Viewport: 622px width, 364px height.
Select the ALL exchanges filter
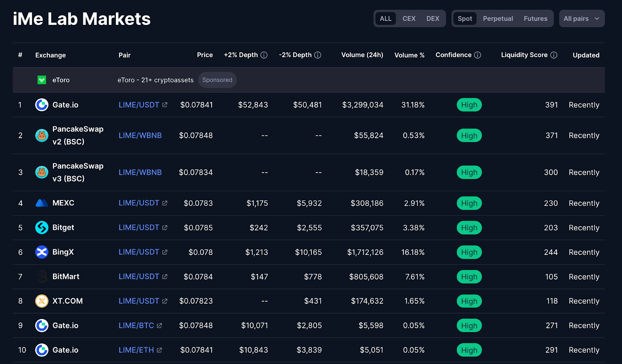click(386, 19)
